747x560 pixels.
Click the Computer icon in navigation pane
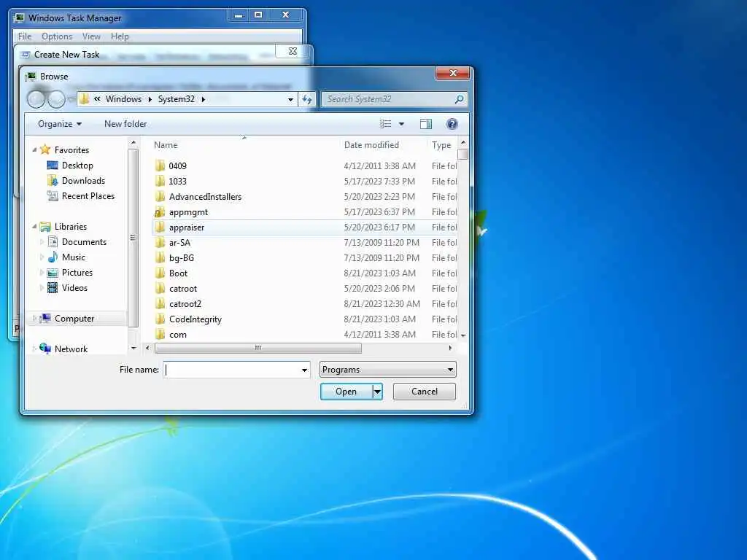pos(45,318)
